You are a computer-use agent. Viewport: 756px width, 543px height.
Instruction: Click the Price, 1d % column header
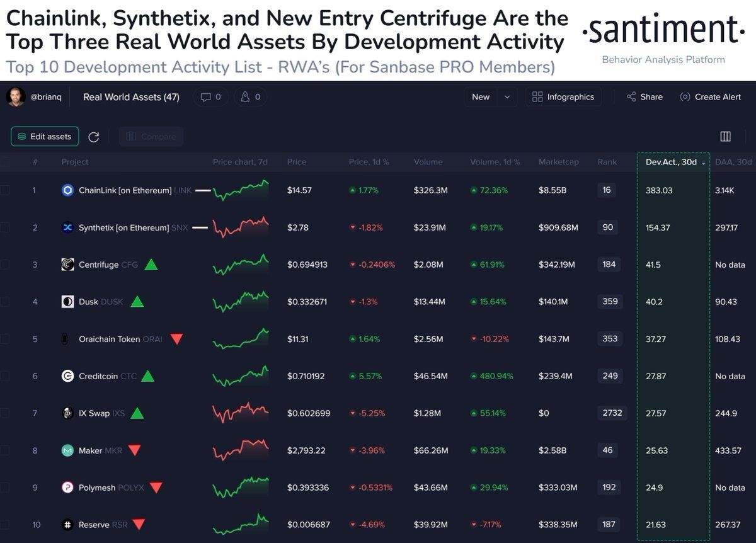[x=369, y=162]
